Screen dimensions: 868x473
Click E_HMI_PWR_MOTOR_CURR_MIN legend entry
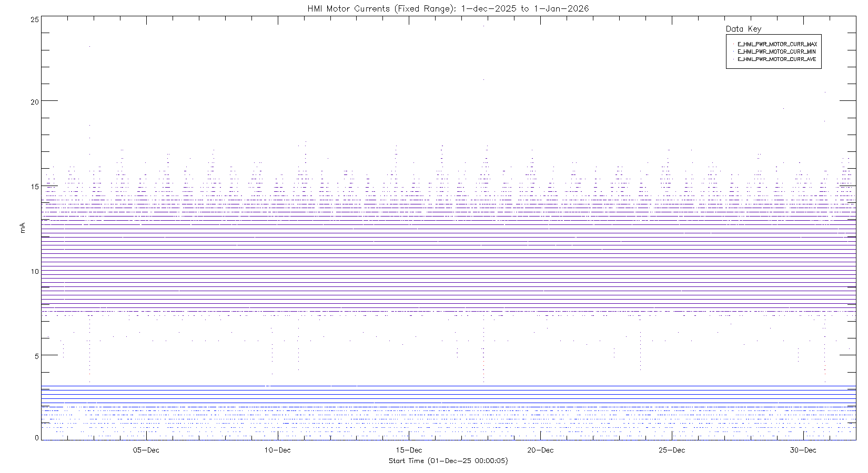click(x=776, y=52)
